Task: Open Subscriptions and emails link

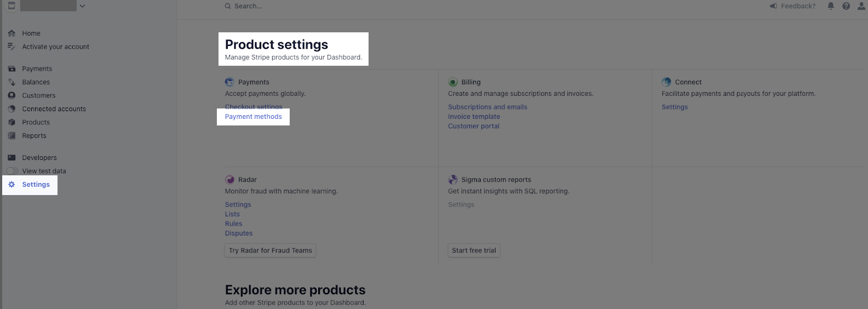Action: [x=487, y=107]
